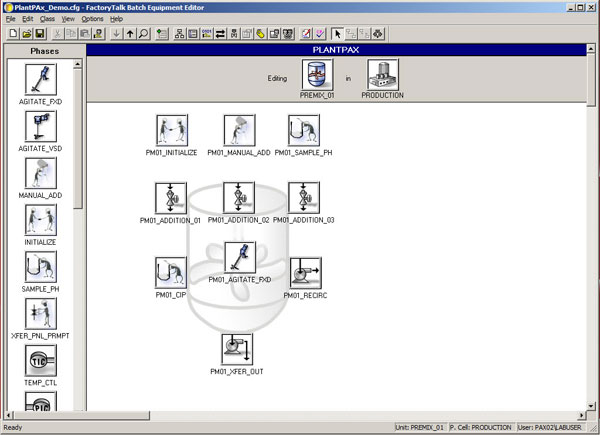This screenshot has width=600, height=435.
Task: Click the PM01_MANUAL_ADD phase icon
Action: pos(240,130)
